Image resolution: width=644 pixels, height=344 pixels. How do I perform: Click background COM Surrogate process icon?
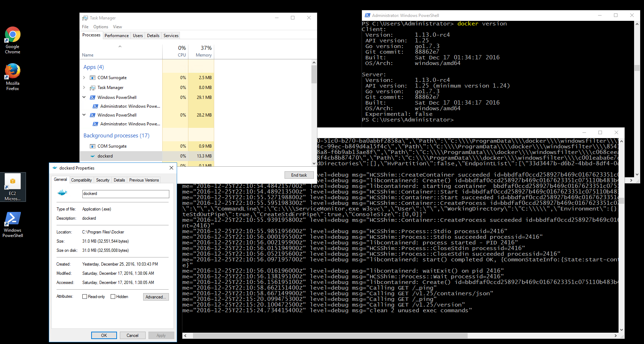[x=93, y=146]
